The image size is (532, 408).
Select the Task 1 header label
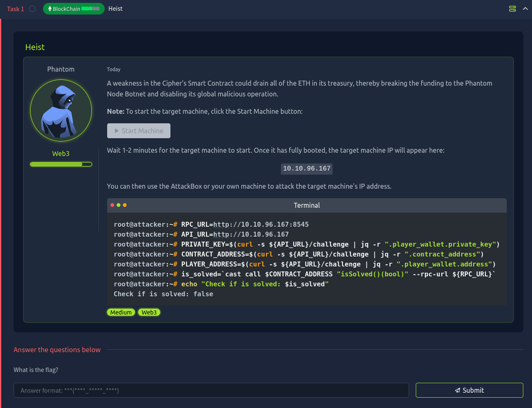15,9
